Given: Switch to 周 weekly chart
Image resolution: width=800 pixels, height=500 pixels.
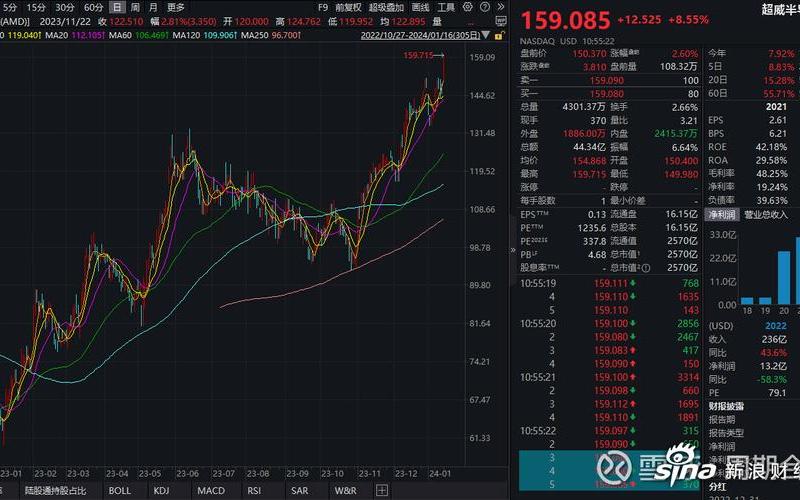Looking at the screenshot, I should [135, 7].
